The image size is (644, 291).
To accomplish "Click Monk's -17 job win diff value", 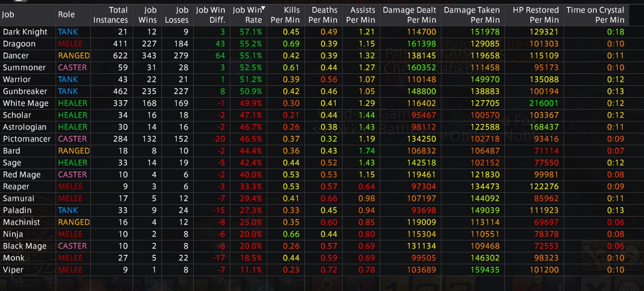I will [x=219, y=258].
